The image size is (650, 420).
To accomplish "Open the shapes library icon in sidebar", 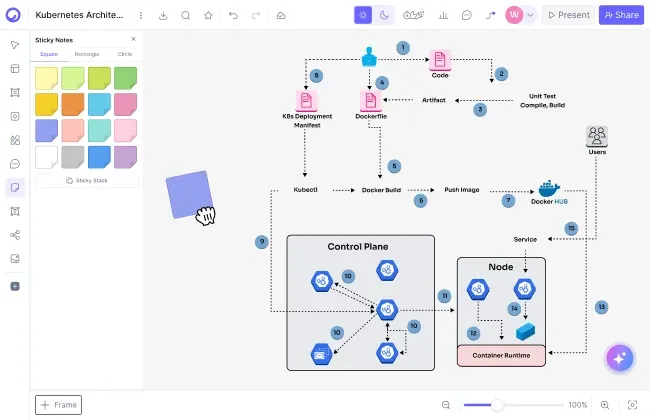I will point(15,140).
